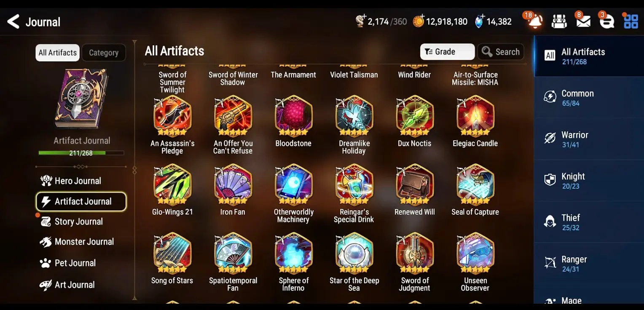Filter by Warrior class tab

tap(589, 139)
